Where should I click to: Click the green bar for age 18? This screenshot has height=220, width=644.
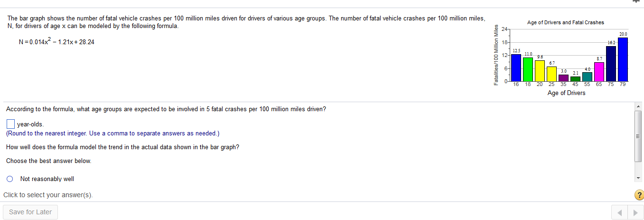(528, 69)
